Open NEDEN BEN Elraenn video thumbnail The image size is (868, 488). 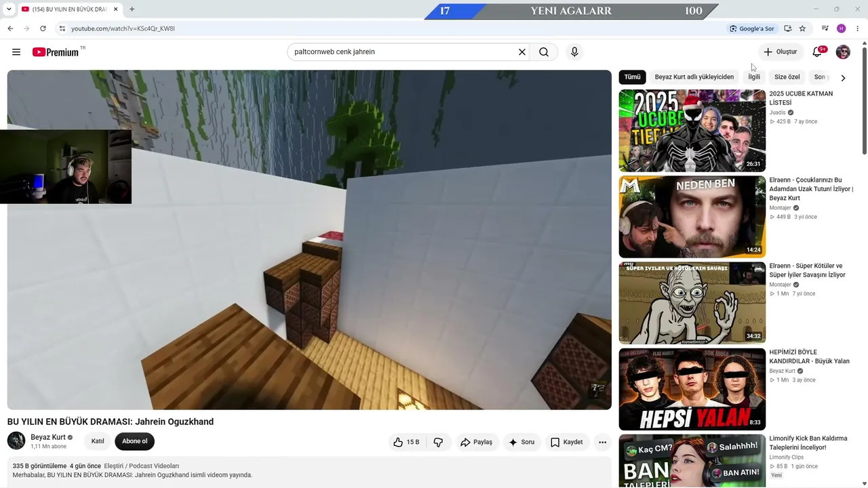click(x=692, y=217)
